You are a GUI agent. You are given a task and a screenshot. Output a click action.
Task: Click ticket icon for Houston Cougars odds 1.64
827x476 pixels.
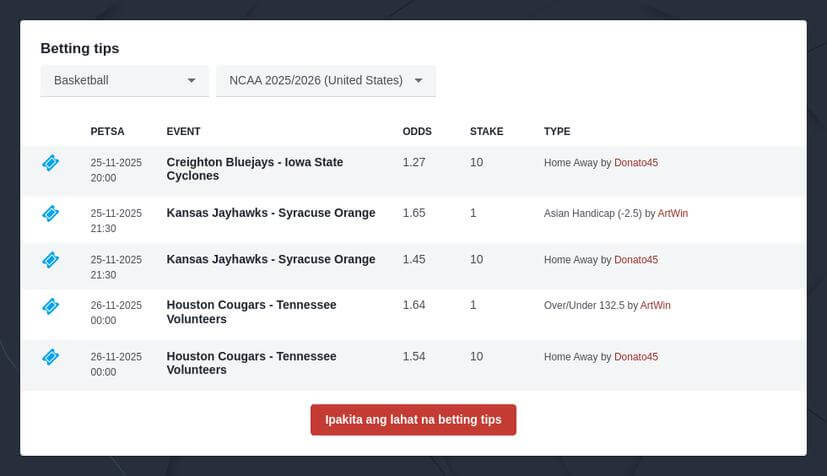tap(50, 306)
